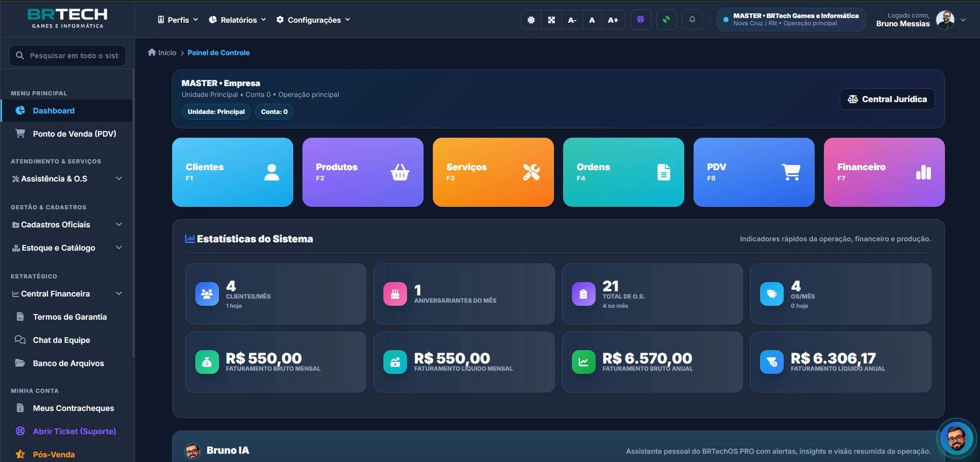Image resolution: width=980 pixels, height=462 pixels.
Task: Open the Clientes F1 shortcut card
Action: click(232, 172)
